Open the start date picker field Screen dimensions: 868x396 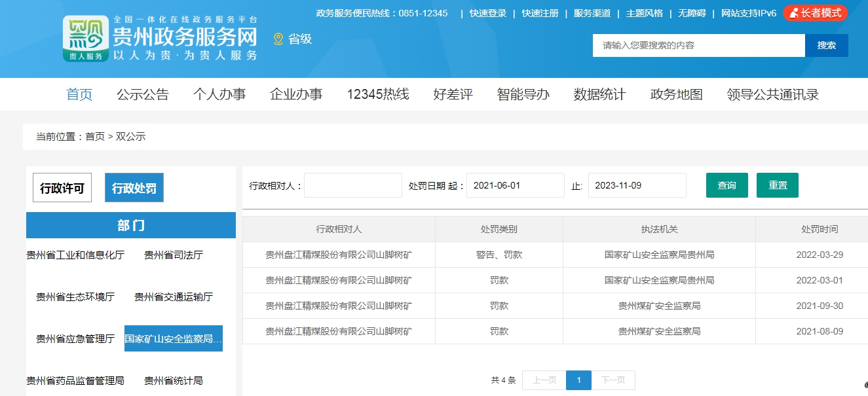(515, 185)
